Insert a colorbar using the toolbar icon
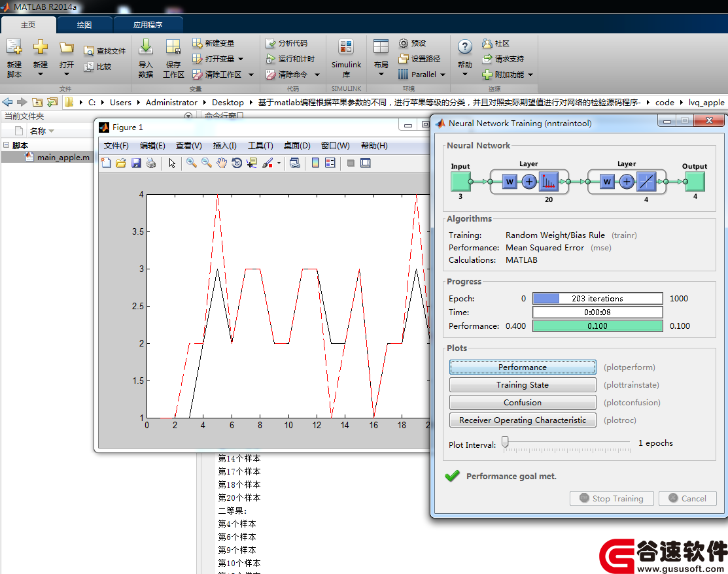 tap(315, 163)
